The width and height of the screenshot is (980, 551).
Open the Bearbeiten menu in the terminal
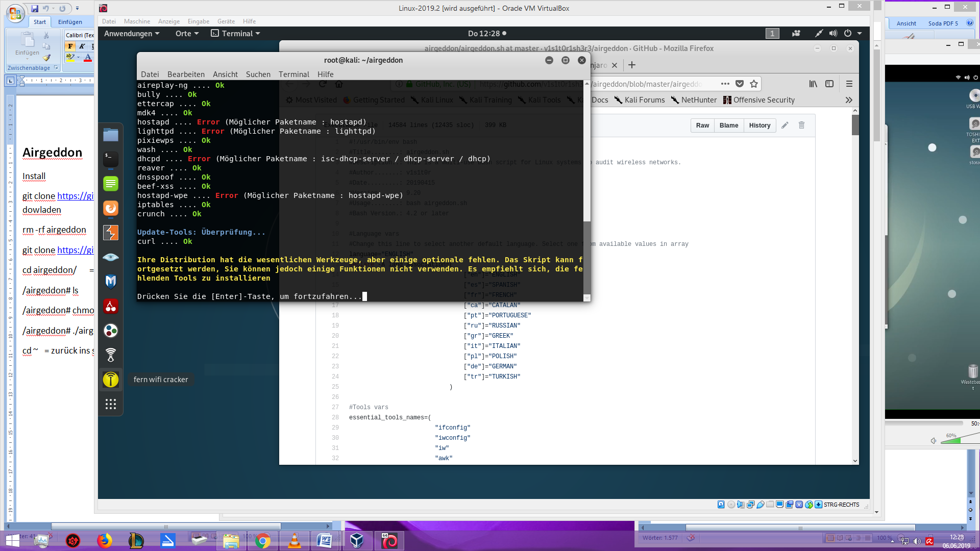[186, 74]
